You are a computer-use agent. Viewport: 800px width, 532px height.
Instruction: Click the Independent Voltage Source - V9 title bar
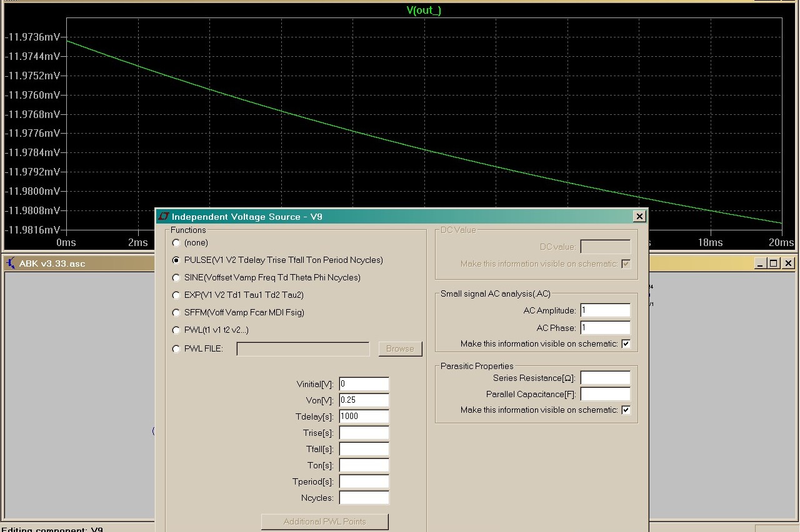pyautogui.click(x=401, y=217)
